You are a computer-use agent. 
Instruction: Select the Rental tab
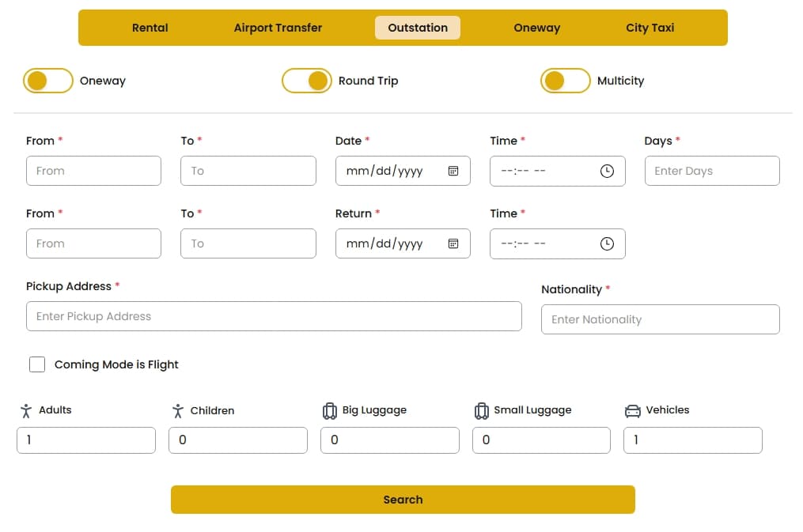[x=150, y=28]
